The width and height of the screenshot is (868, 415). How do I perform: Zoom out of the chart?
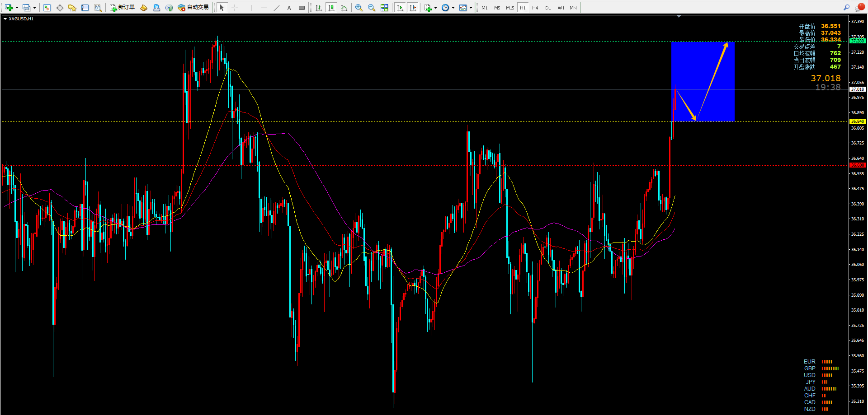coord(372,8)
